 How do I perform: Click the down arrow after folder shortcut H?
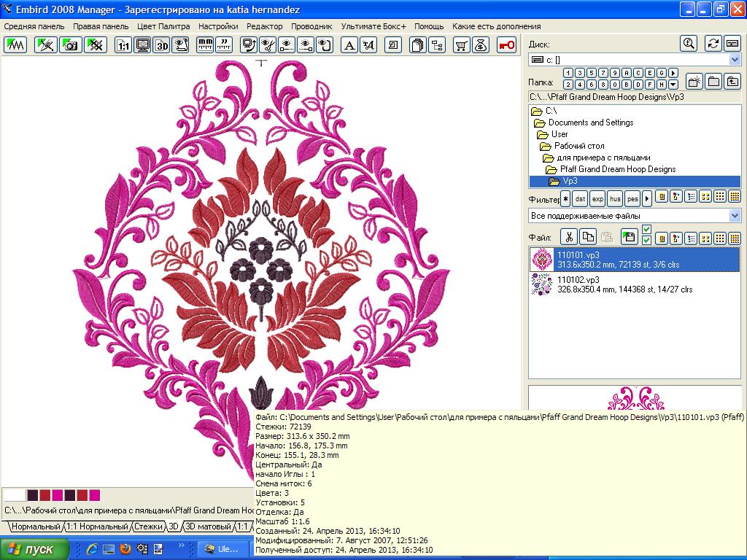(x=673, y=85)
